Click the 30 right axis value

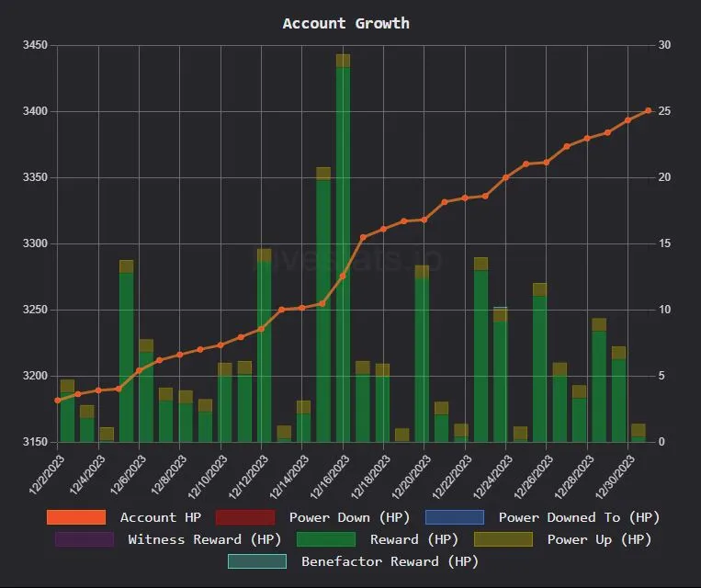pos(664,45)
